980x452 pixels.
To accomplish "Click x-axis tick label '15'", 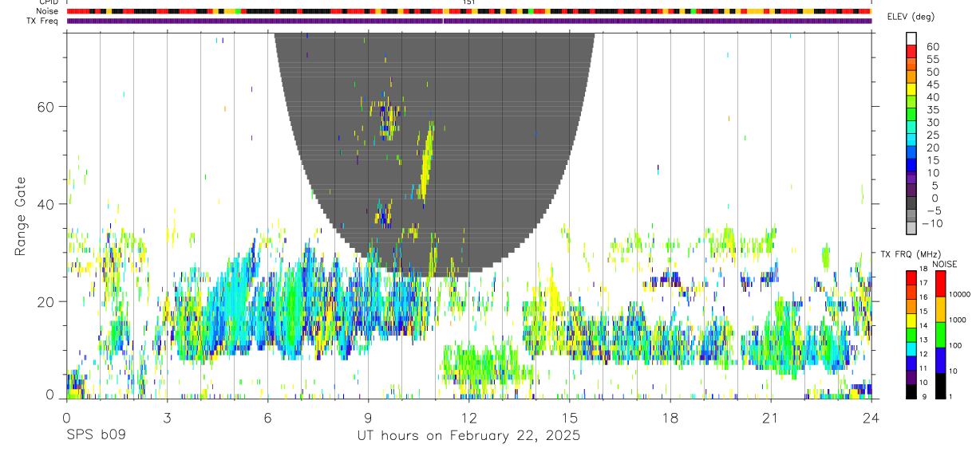I will pos(569,418).
